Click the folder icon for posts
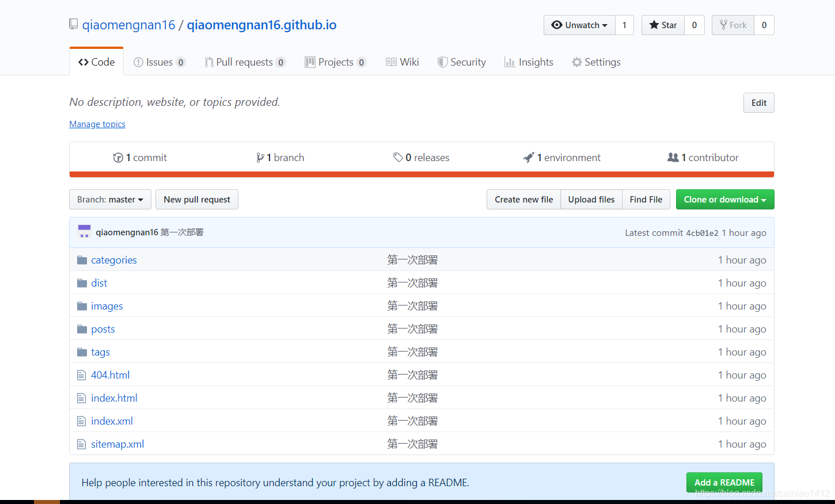 tap(82, 329)
